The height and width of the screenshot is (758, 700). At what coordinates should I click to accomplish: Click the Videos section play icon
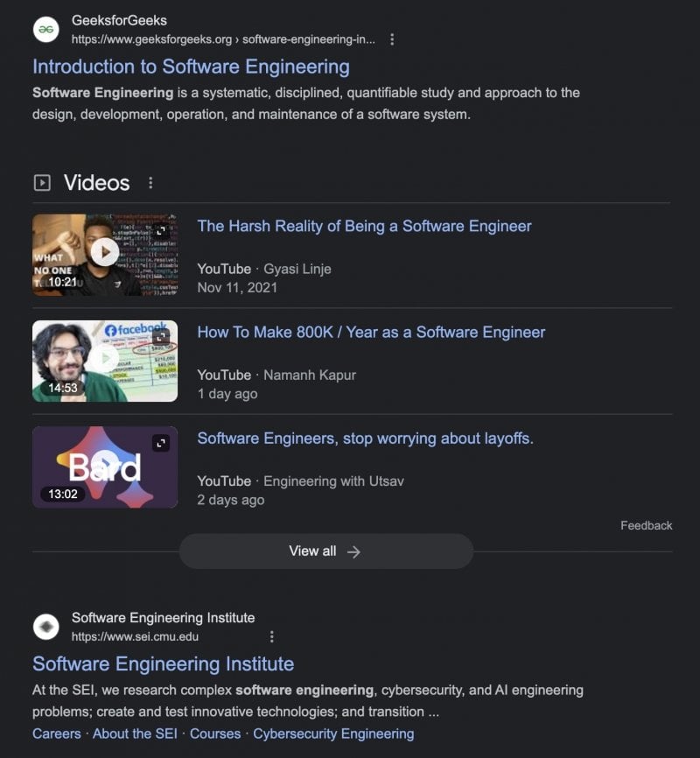42,183
